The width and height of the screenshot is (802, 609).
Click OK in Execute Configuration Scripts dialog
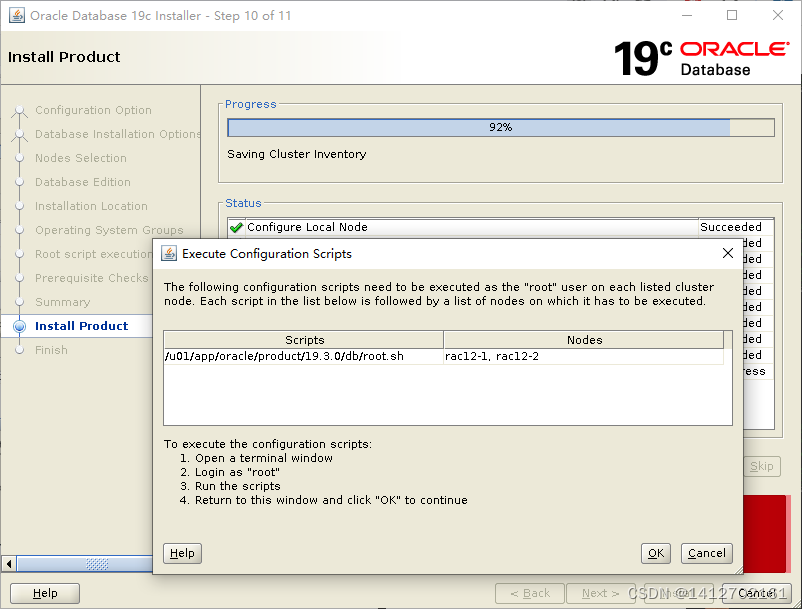pyautogui.click(x=655, y=553)
